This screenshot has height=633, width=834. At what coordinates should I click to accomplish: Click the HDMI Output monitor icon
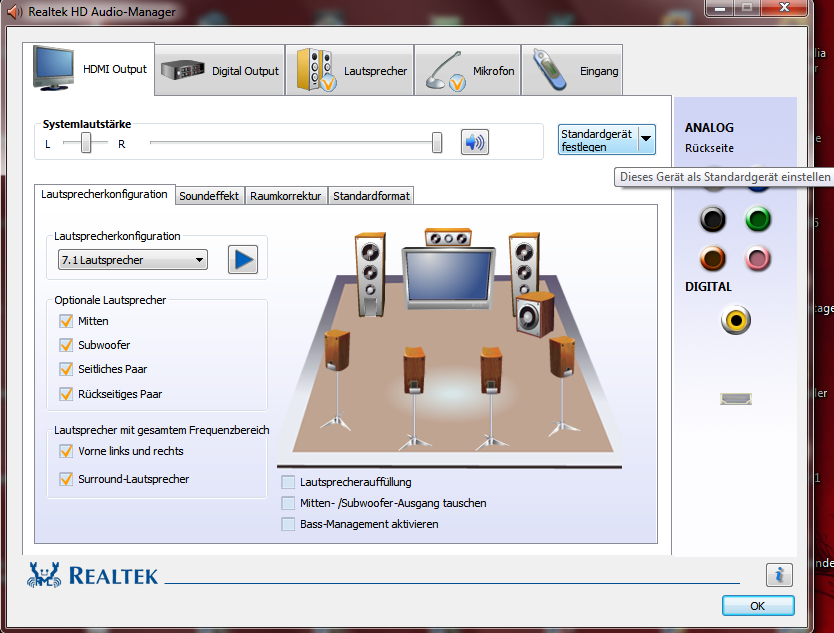pos(53,68)
